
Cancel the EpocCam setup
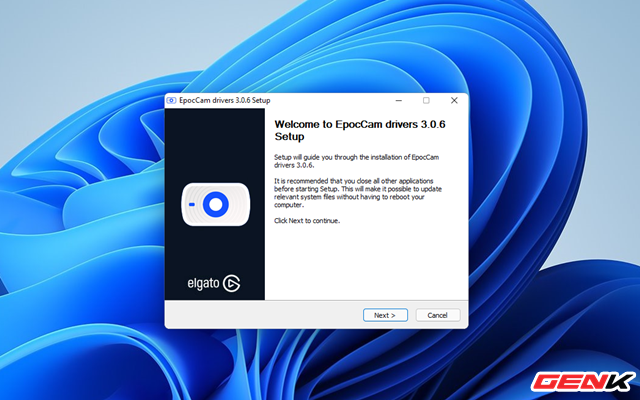point(438,315)
